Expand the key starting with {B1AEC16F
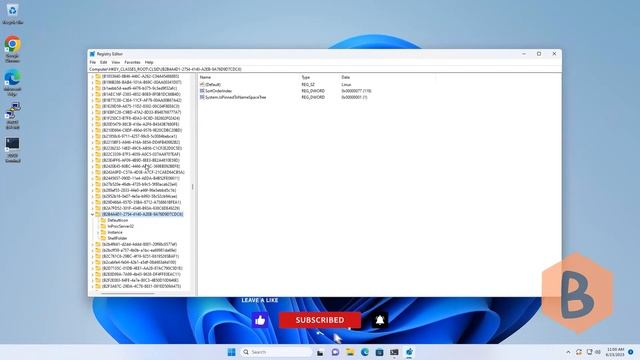Viewport: 640px width, 360px height. (93, 94)
